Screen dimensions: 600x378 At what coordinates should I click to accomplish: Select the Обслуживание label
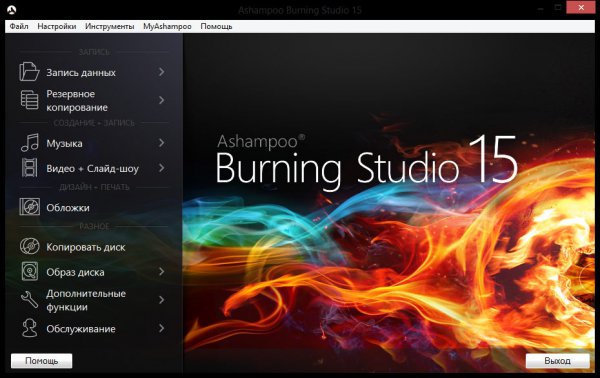(x=81, y=329)
